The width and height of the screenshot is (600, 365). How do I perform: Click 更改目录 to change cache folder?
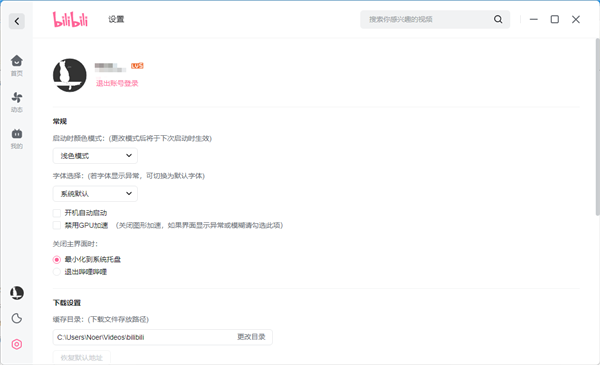pyautogui.click(x=251, y=337)
